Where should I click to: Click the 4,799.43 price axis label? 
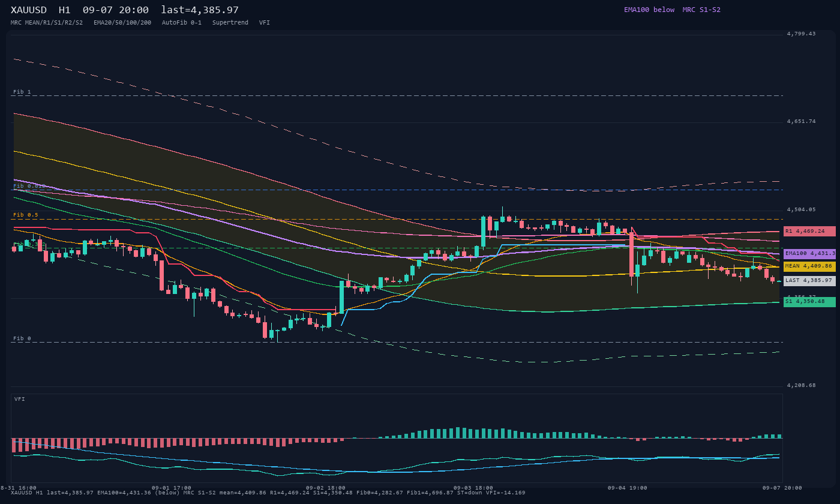(801, 34)
